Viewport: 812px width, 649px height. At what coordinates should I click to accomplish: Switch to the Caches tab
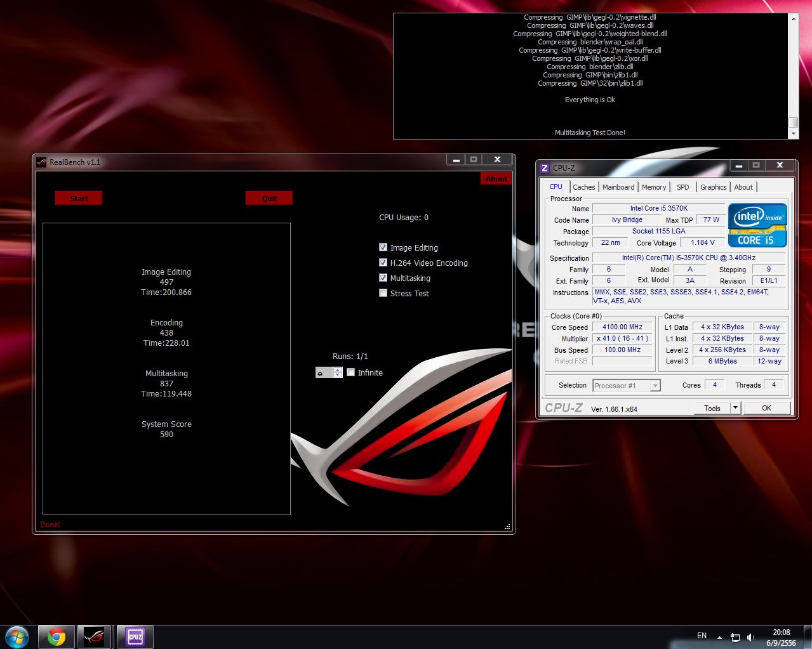(584, 187)
